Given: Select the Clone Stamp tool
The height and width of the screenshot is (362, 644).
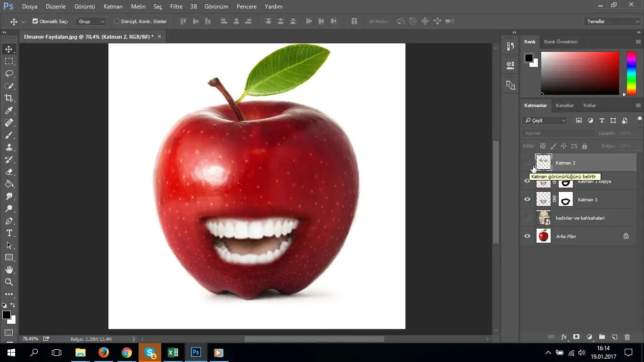Looking at the screenshot, I should point(9,147).
